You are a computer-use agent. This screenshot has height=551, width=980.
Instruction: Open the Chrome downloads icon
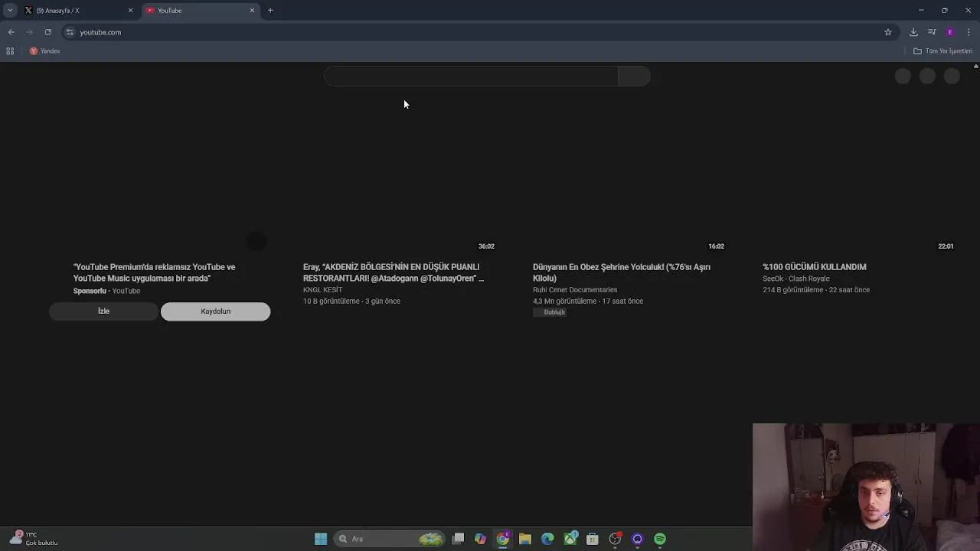(913, 32)
